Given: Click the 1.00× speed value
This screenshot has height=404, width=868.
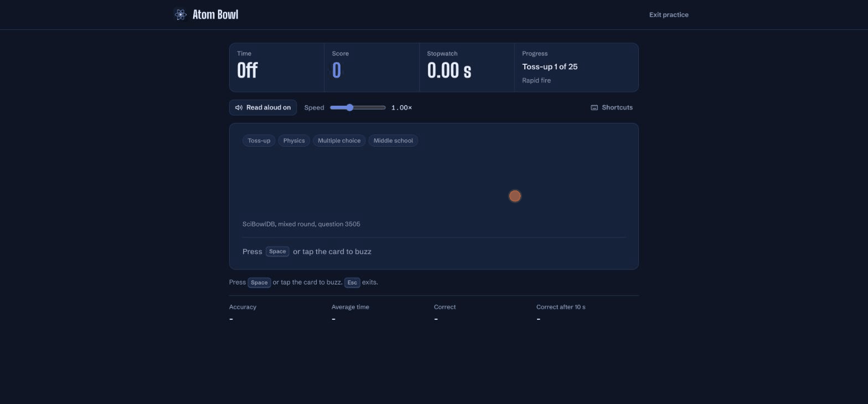Looking at the screenshot, I should pos(401,107).
